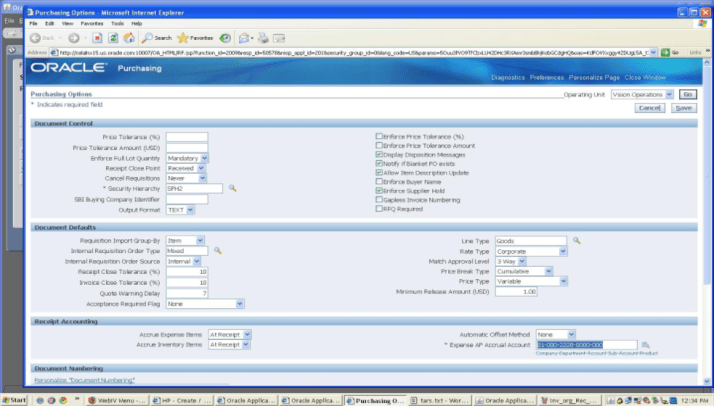
Task: Click the Security Hierarchy search magnifier icon
Action: [232, 188]
